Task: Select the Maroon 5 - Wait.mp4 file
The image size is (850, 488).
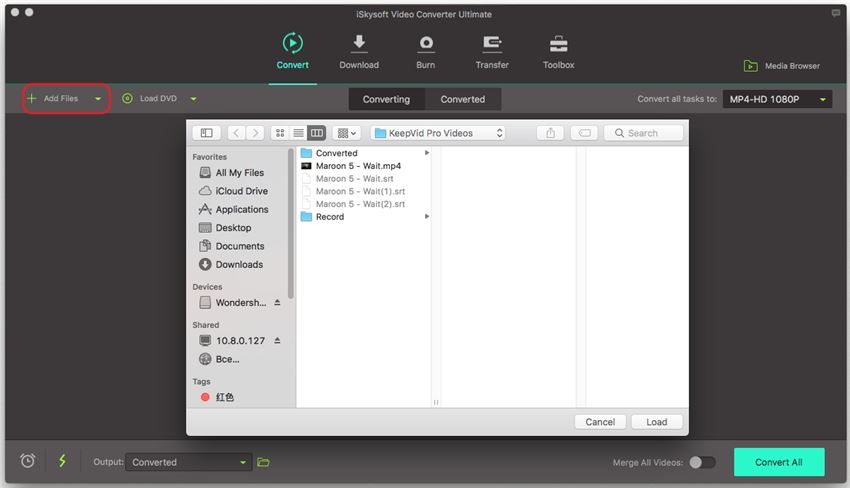Action: tap(357, 166)
